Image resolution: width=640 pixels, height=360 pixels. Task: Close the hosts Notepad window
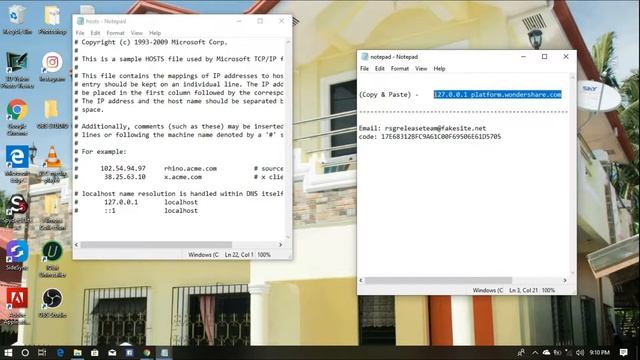(x=281, y=21)
